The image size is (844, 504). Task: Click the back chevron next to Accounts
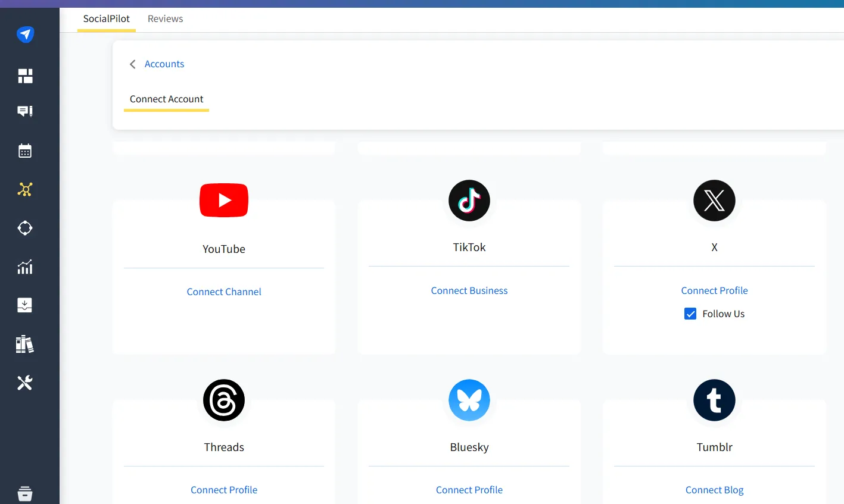[x=132, y=64]
